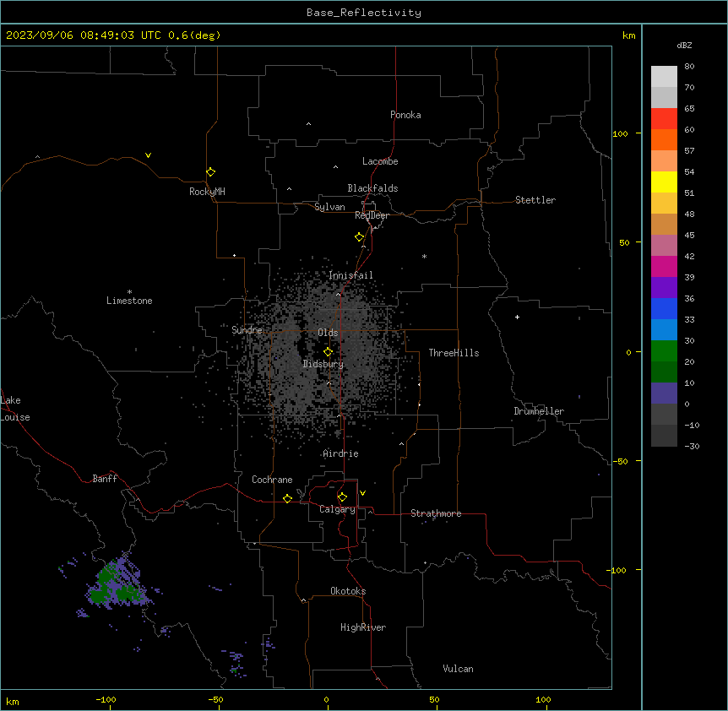Click the Stettler city label
This screenshot has width=728, height=711.
tap(535, 200)
